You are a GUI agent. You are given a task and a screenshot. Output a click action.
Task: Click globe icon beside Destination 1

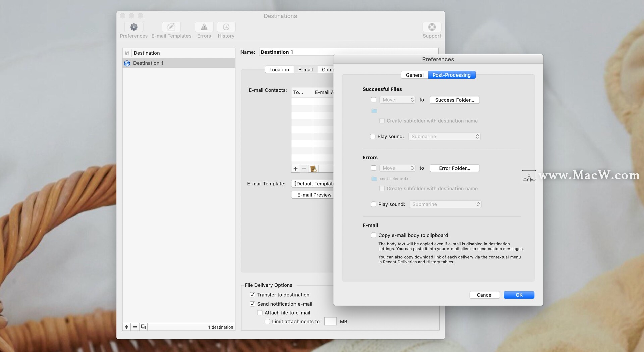(127, 63)
